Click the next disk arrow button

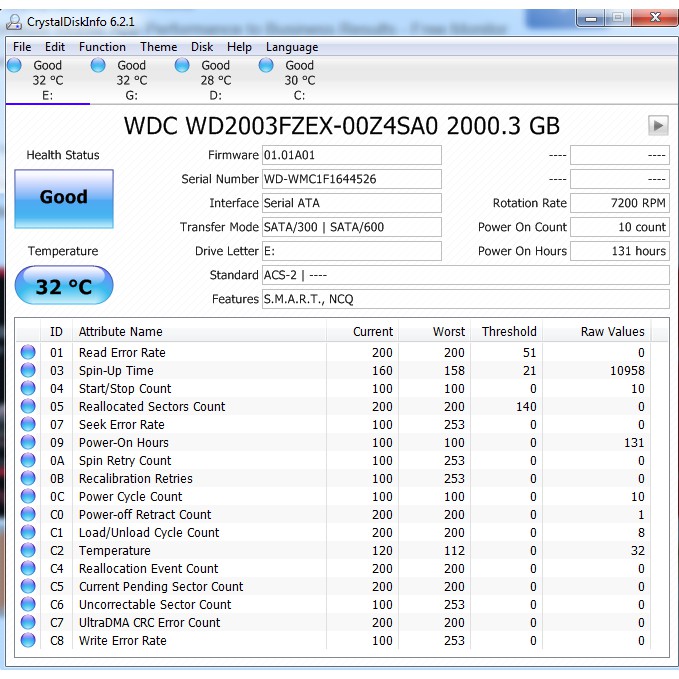click(658, 125)
